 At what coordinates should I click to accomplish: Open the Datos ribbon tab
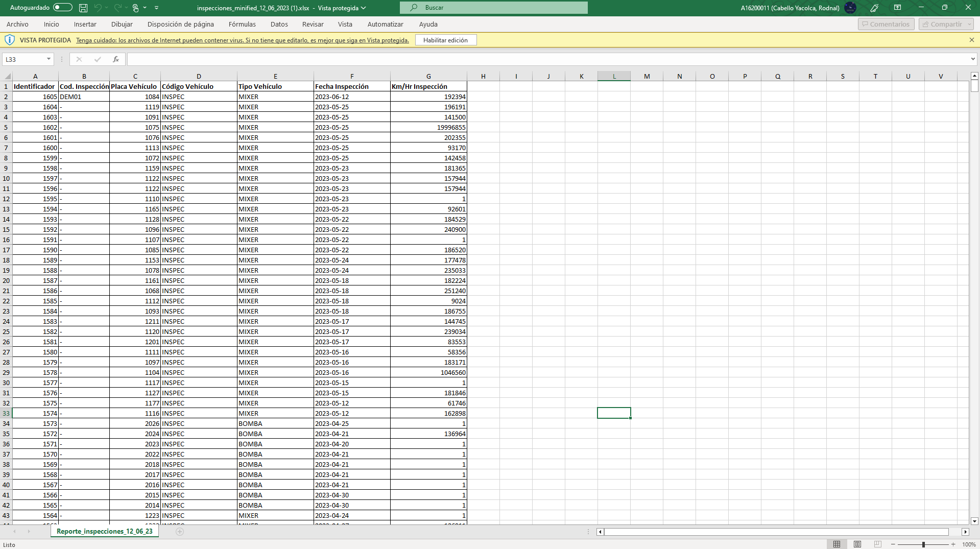coord(279,24)
